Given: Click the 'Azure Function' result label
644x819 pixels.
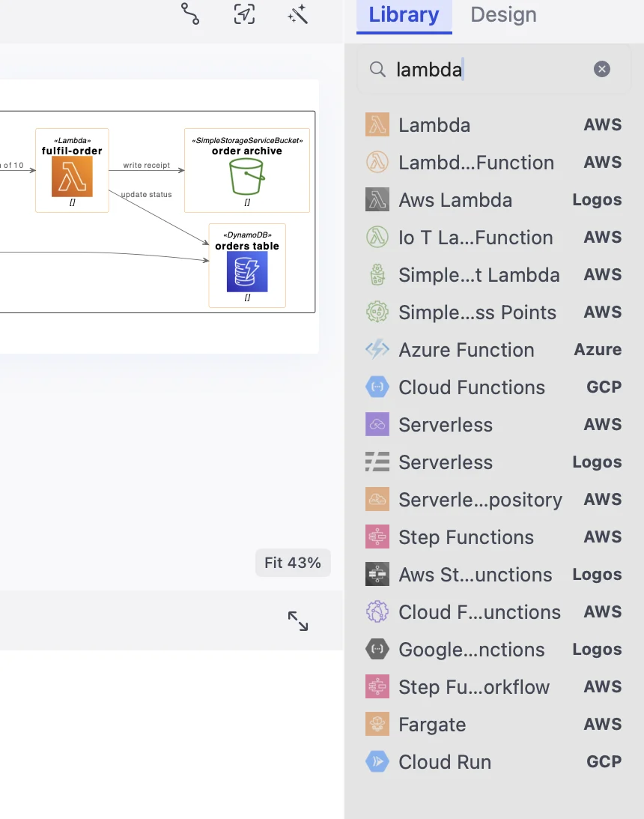Looking at the screenshot, I should coord(467,350).
